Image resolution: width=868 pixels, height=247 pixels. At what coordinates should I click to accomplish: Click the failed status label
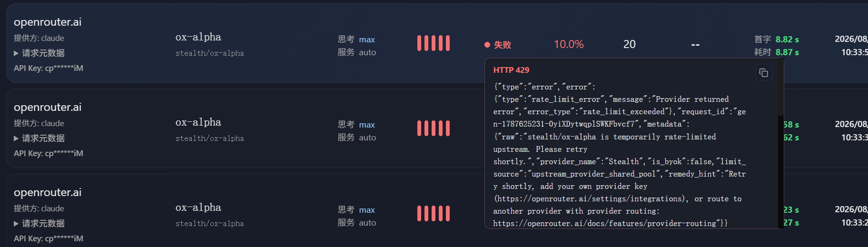pyautogui.click(x=503, y=45)
